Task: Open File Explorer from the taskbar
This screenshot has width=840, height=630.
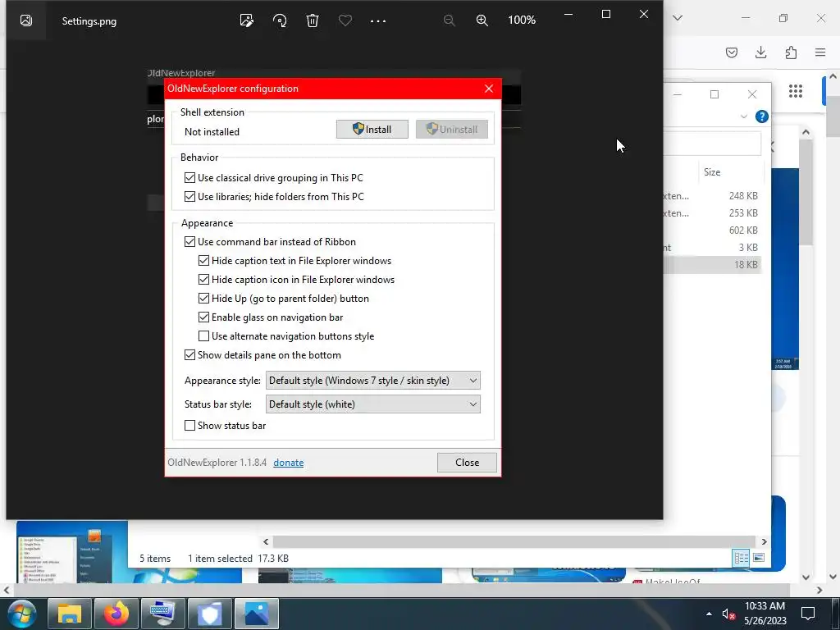Action: pyautogui.click(x=70, y=614)
